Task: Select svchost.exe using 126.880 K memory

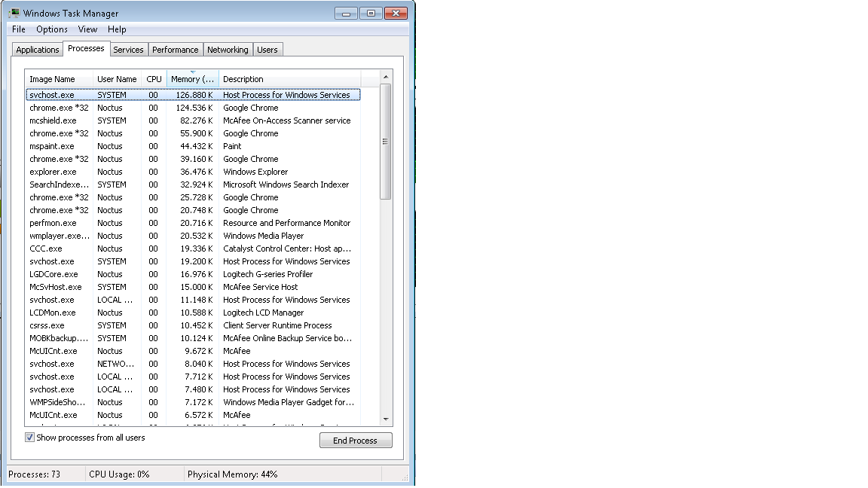Action: click(193, 95)
